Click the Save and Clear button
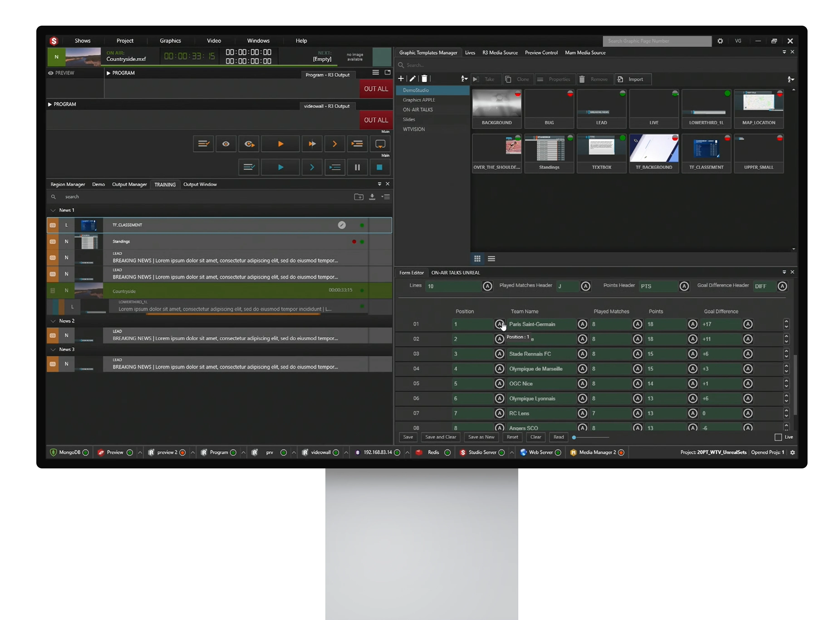The width and height of the screenshot is (840, 620). click(x=440, y=437)
